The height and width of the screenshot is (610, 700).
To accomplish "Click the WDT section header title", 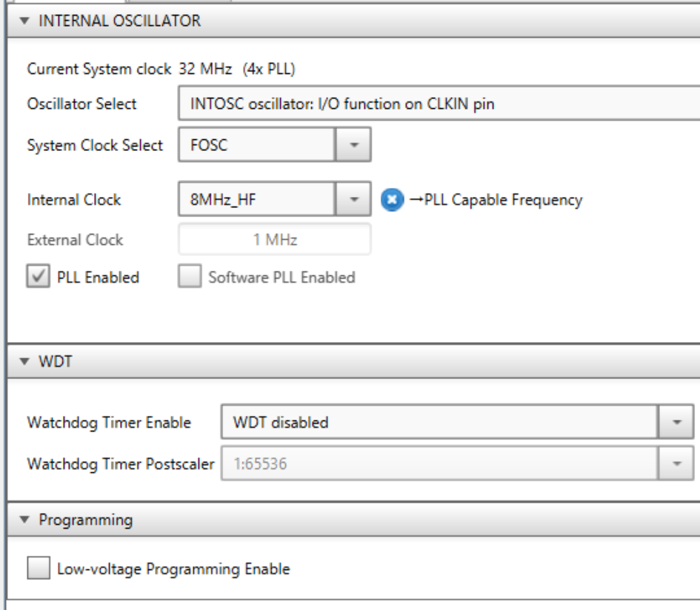I will pos(56,361).
